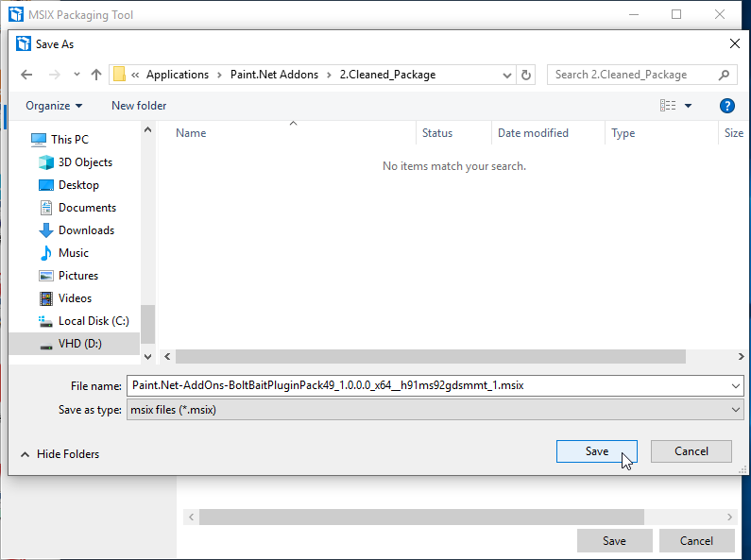Open Downloads folder in sidebar

point(86,230)
